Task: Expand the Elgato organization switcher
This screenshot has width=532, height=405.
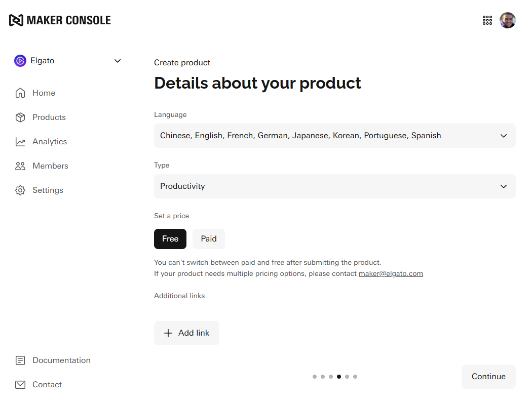Action: [68, 61]
